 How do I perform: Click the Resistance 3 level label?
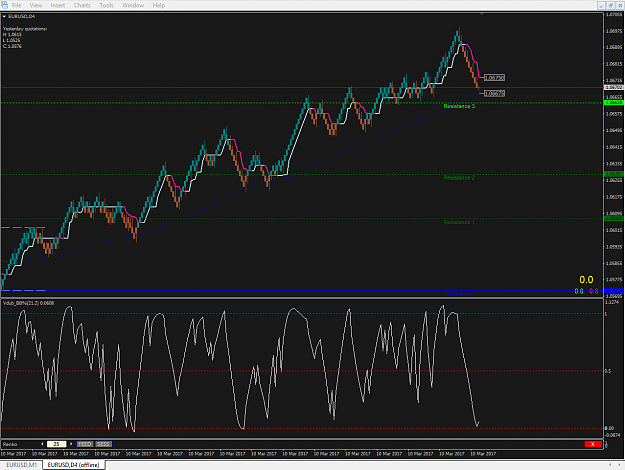(459, 106)
